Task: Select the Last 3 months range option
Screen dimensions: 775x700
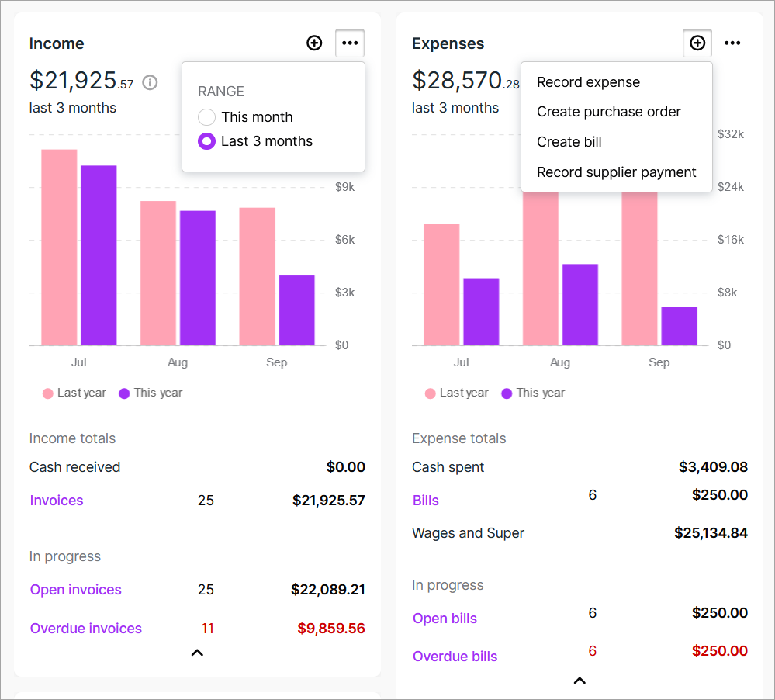Action: [x=206, y=141]
